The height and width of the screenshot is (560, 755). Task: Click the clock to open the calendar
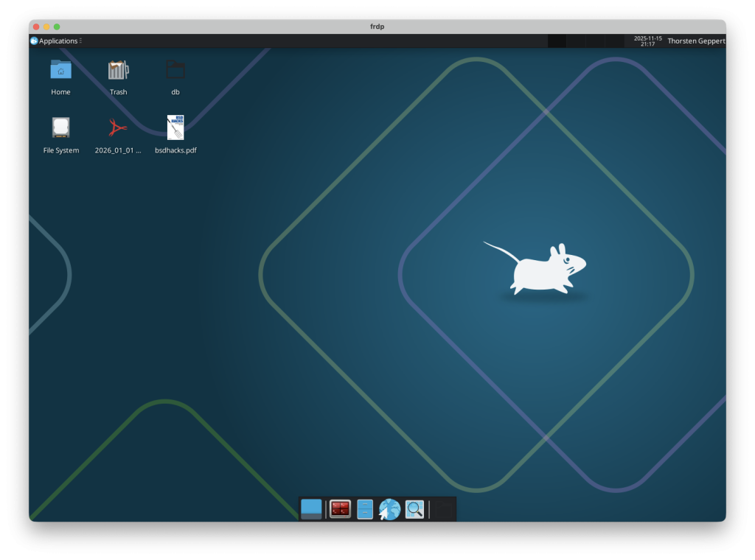coord(647,41)
